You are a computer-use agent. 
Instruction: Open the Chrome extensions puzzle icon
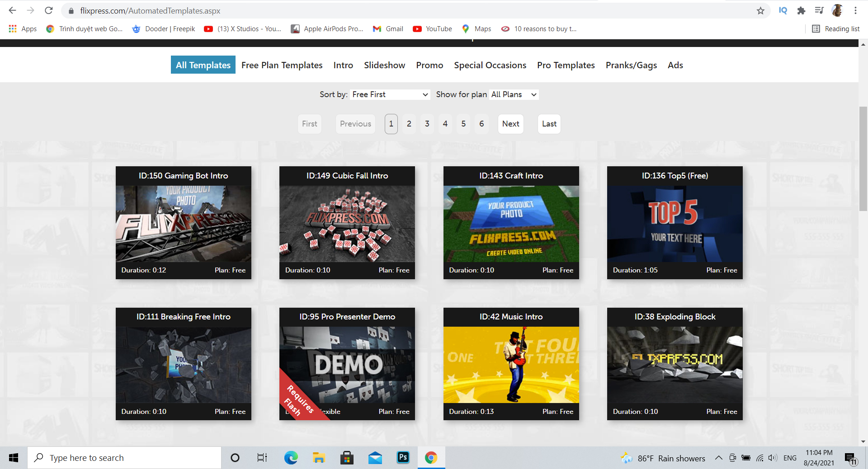(x=801, y=10)
